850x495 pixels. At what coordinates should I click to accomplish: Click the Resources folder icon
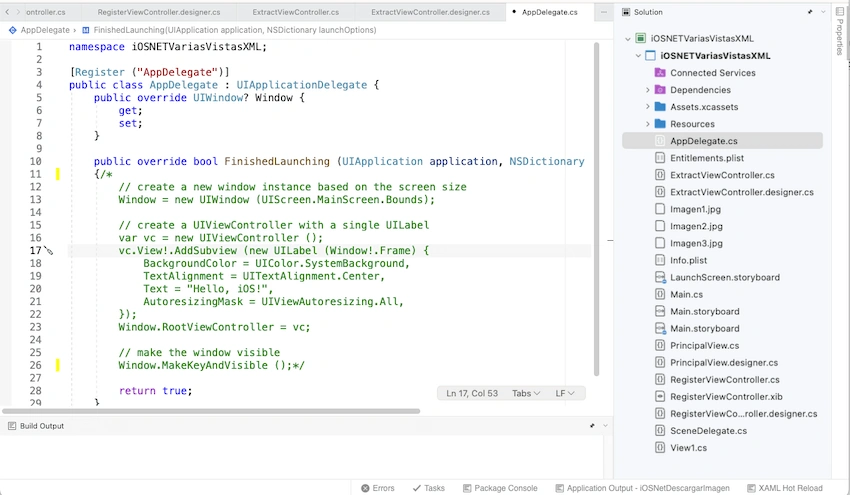point(660,124)
